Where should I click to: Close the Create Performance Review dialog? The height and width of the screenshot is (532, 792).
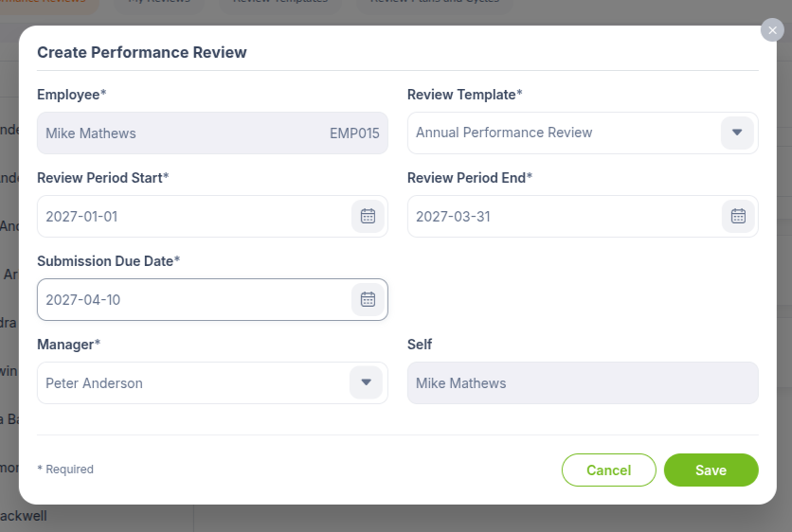(x=772, y=30)
